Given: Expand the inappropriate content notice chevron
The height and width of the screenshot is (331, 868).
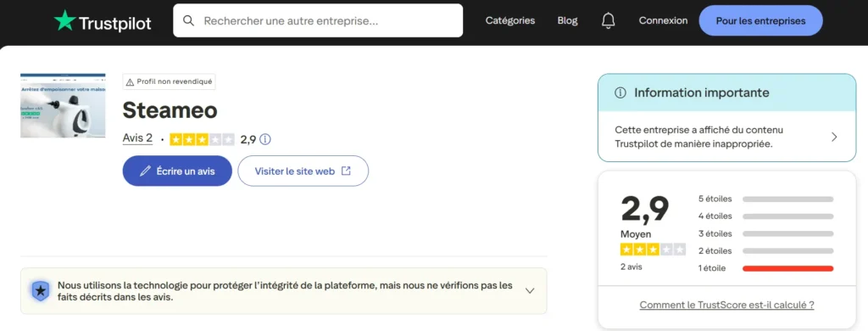Looking at the screenshot, I should pos(834,137).
